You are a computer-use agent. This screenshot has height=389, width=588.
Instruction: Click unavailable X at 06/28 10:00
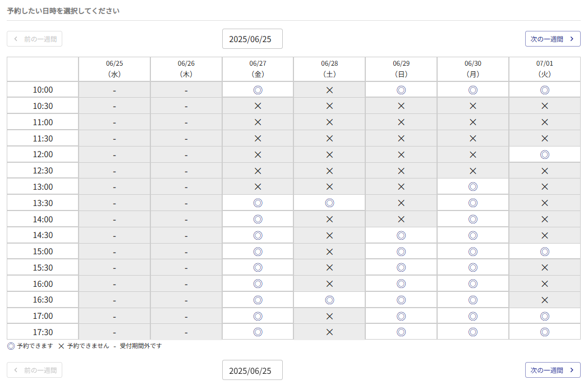click(329, 90)
